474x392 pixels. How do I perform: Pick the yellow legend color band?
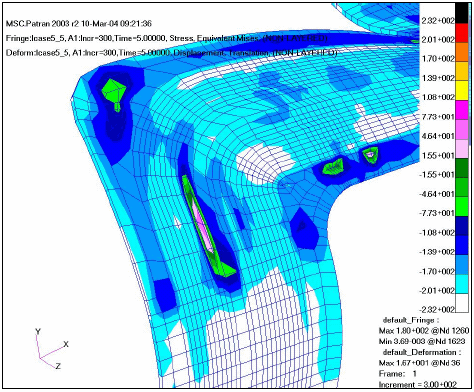(x=462, y=90)
